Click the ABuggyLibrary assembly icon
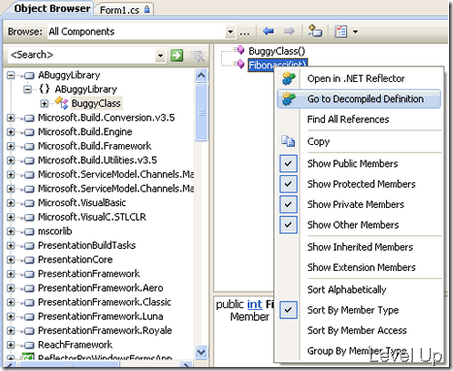The image size is (453, 371). pyautogui.click(x=29, y=75)
